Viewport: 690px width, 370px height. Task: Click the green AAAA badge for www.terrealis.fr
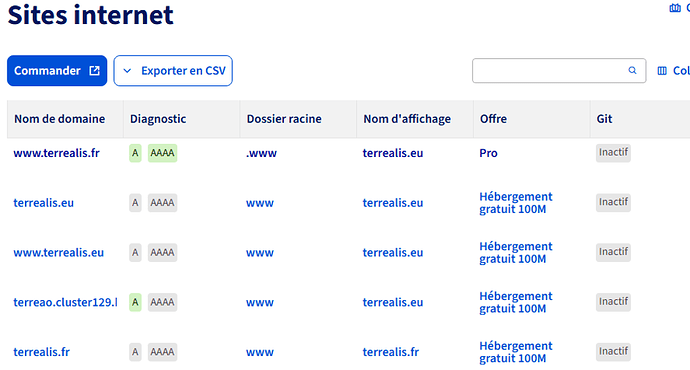[162, 153]
